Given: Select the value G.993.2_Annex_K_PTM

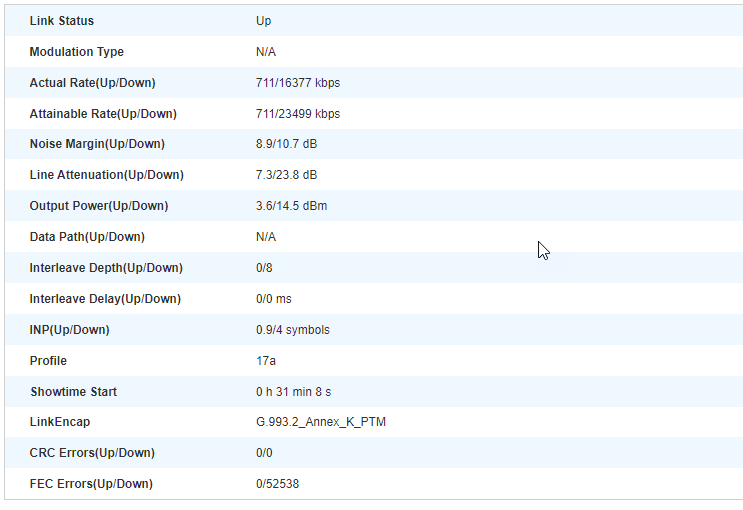Looking at the screenshot, I should click(x=321, y=421).
